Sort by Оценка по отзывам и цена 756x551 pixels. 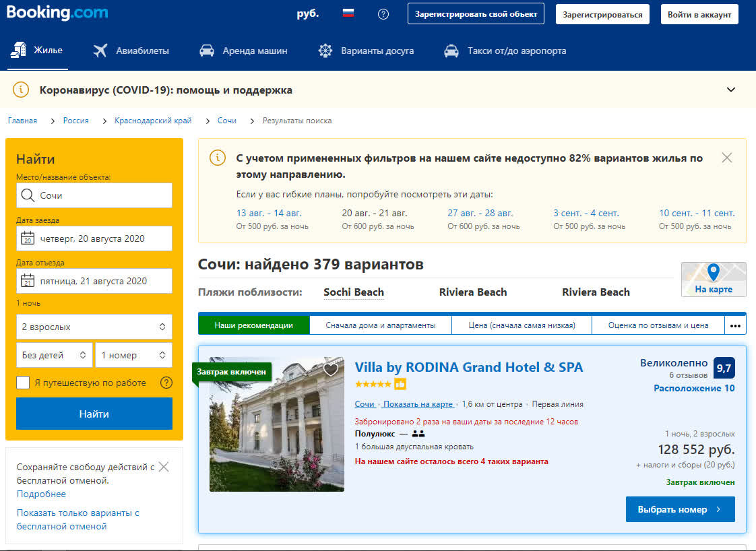pos(658,325)
